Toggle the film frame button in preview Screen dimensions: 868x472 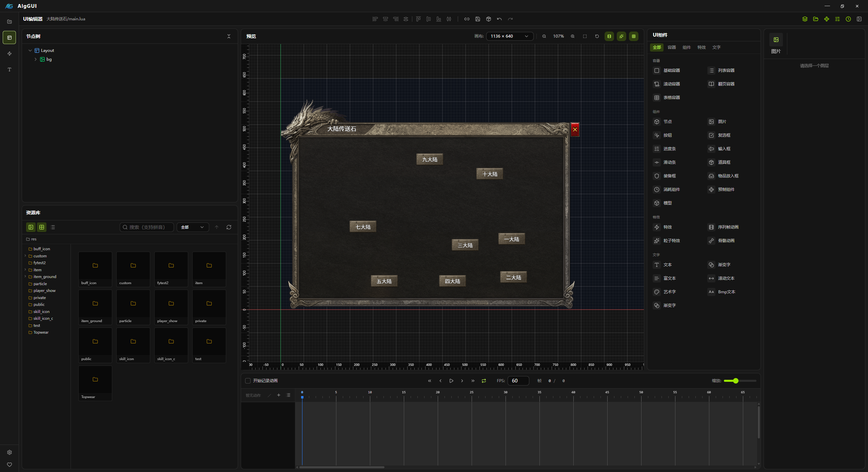[x=609, y=36]
